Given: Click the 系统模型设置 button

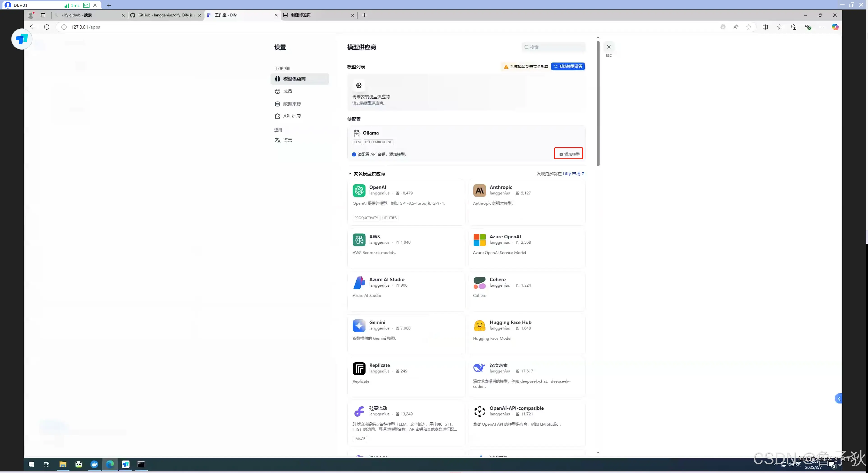Looking at the screenshot, I should pyautogui.click(x=568, y=66).
